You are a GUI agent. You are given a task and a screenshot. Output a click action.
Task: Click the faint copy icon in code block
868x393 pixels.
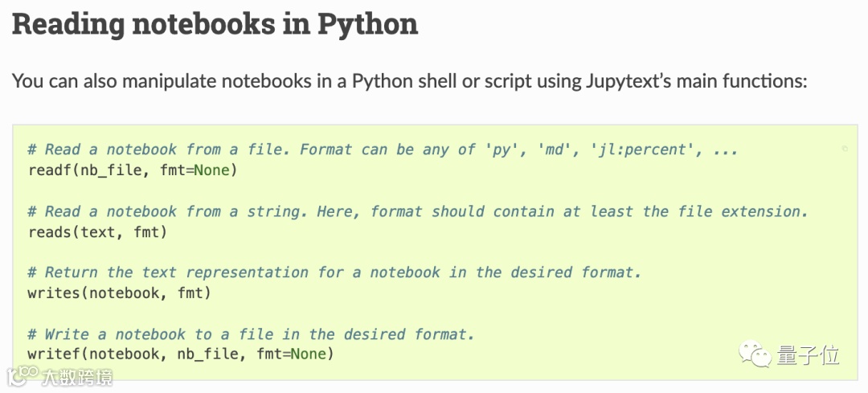(845, 149)
